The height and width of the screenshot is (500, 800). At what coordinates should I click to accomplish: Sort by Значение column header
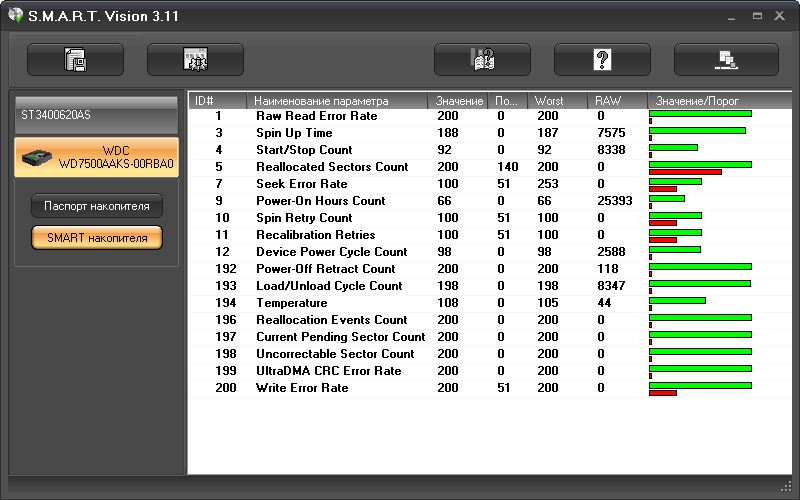(458, 101)
